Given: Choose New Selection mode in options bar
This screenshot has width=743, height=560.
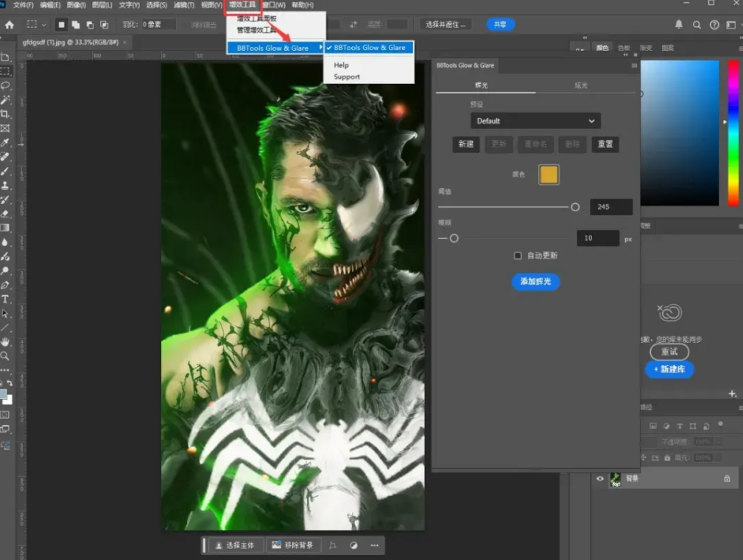Looking at the screenshot, I should 61,24.
